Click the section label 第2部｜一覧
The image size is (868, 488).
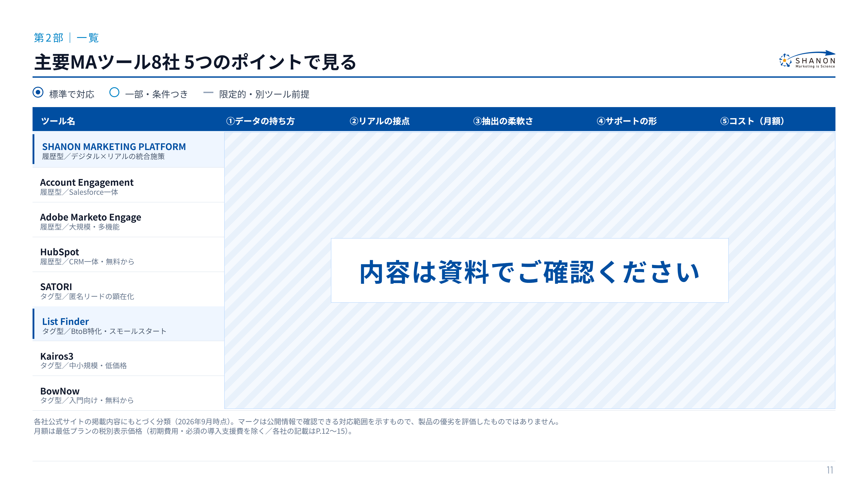[x=66, y=38]
